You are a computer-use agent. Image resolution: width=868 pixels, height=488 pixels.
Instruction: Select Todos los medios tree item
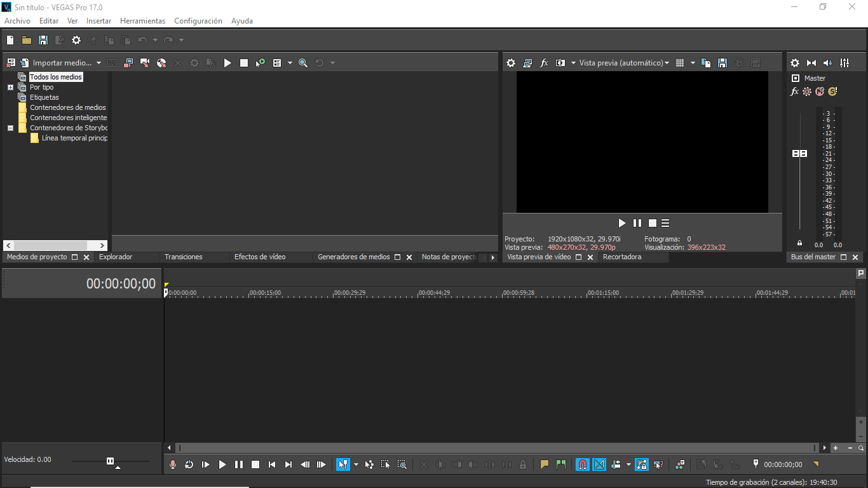(56, 77)
